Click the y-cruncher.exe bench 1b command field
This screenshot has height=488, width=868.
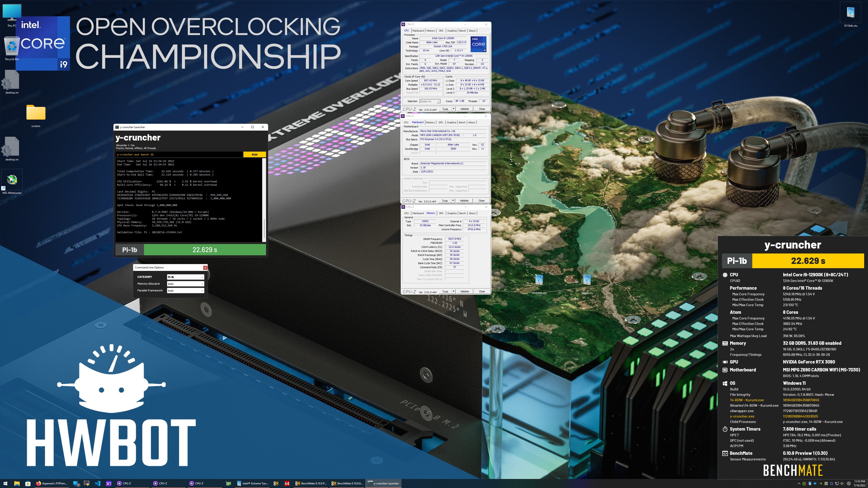(179, 155)
